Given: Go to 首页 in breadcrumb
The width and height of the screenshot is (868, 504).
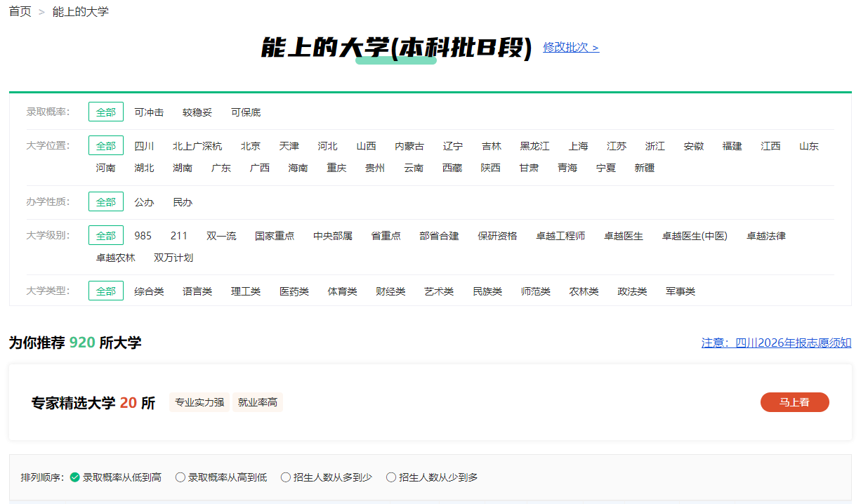Looking at the screenshot, I should coord(20,12).
